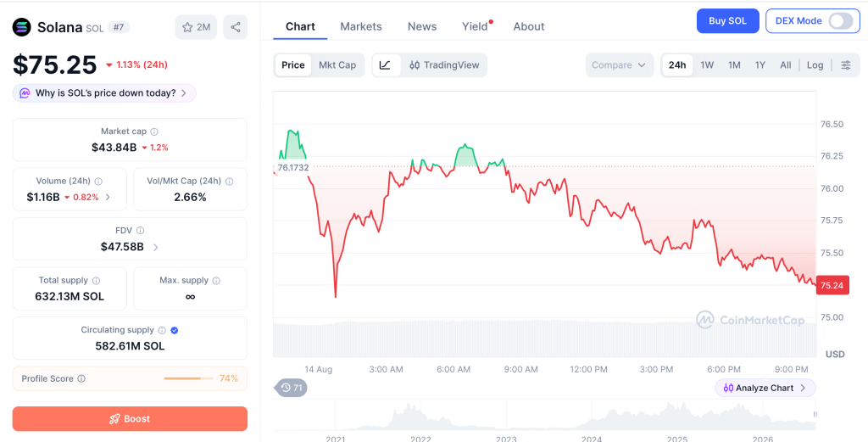The width and height of the screenshot is (868, 442).
Task: Click AI icon in price down question
Action: (x=25, y=93)
